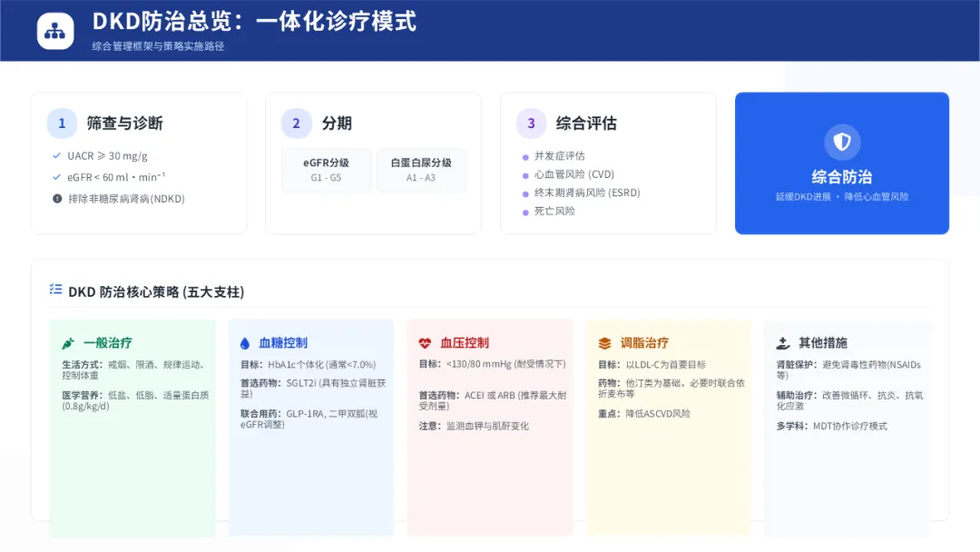This screenshot has height=552, width=980.
Task: Click the step number 1 circle badge
Action: coord(62,123)
